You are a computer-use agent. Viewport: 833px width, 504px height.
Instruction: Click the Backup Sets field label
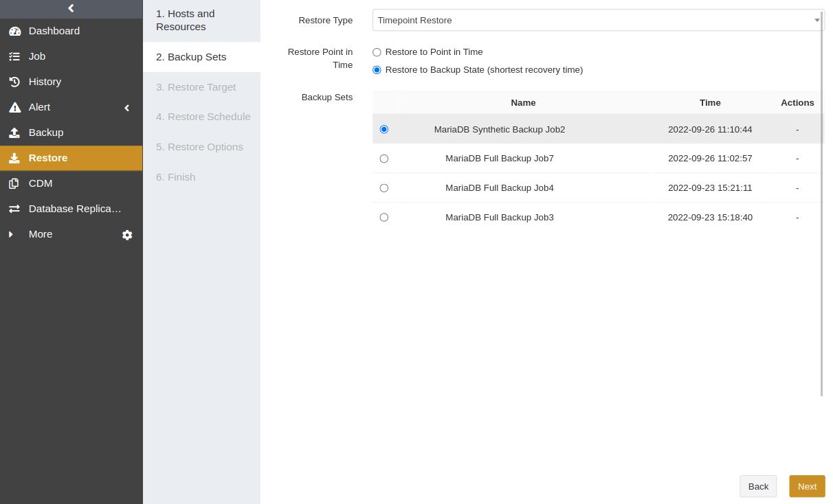tap(327, 98)
